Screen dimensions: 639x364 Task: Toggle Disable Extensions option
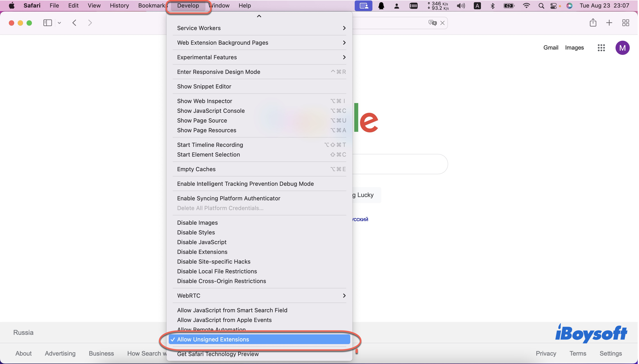(x=202, y=252)
